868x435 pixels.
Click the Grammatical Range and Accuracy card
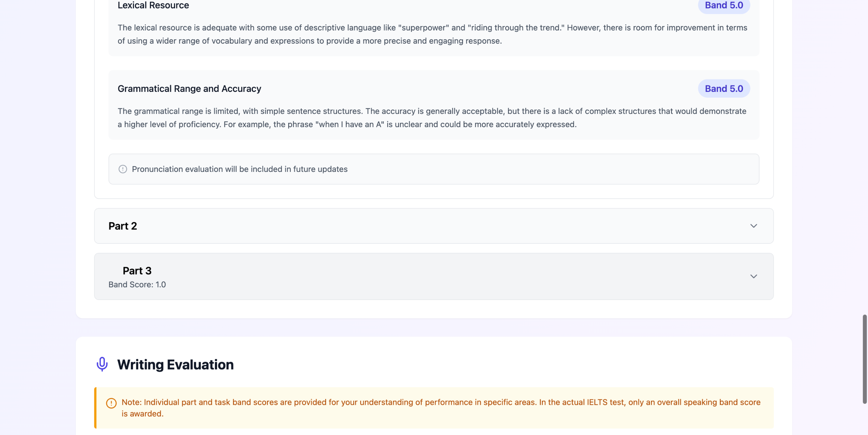tap(434, 105)
